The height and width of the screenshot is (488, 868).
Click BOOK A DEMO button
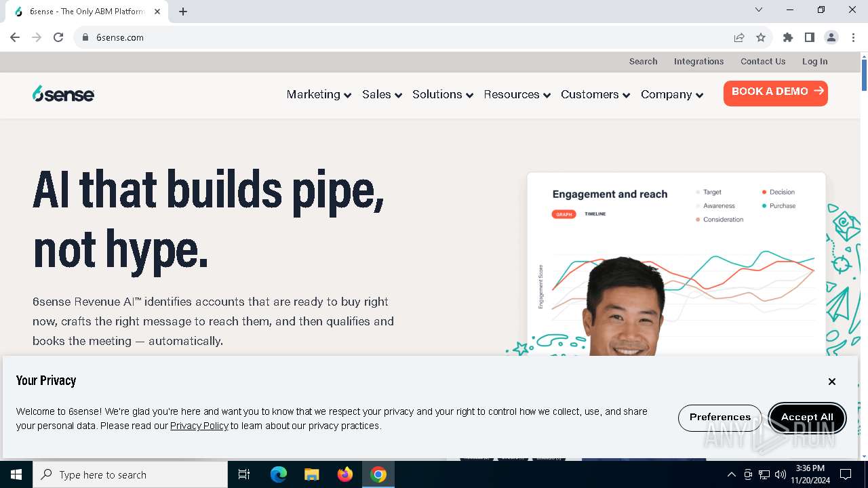point(776,93)
